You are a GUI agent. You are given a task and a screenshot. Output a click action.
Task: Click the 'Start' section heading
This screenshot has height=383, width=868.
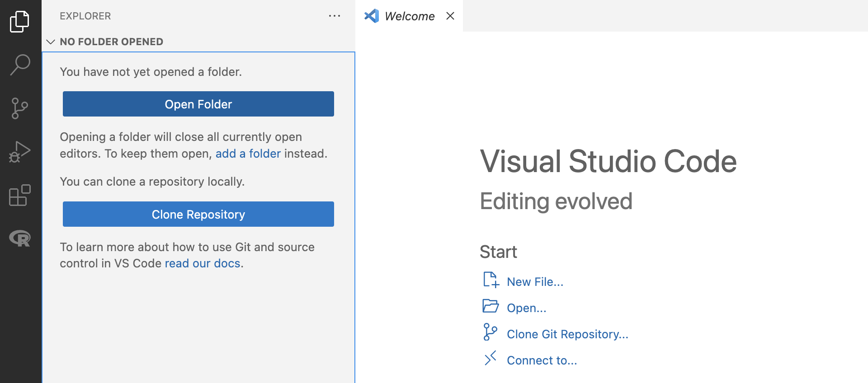(498, 252)
